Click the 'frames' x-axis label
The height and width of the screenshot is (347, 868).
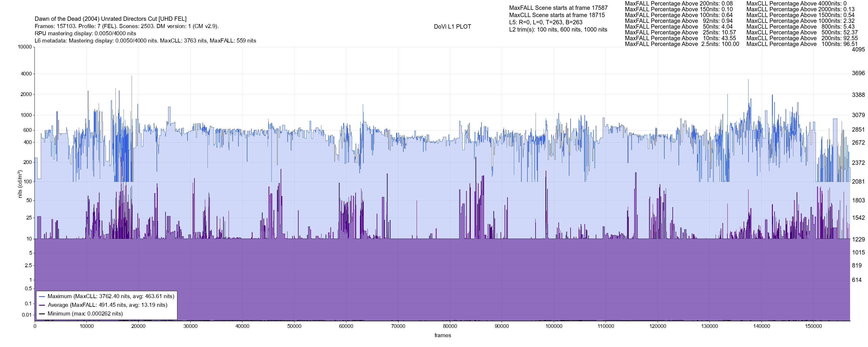pos(442,335)
